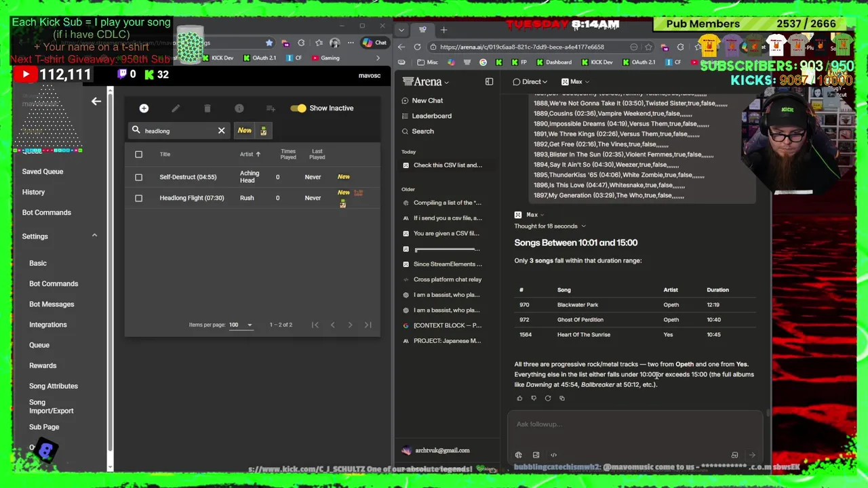Image resolution: width=868 pixels, height=488 pixels.
Task: Expand 'Thought for 18 seconds' details
Action: [x=550, y=226]
